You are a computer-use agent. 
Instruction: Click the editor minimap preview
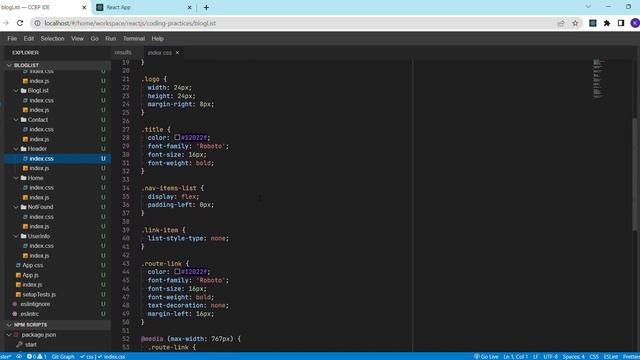click(x=598, y=78)
